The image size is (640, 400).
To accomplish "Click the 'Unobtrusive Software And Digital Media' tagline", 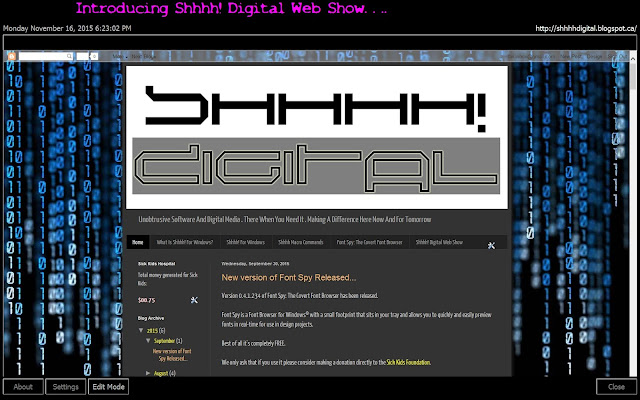I will click(284, 220).
